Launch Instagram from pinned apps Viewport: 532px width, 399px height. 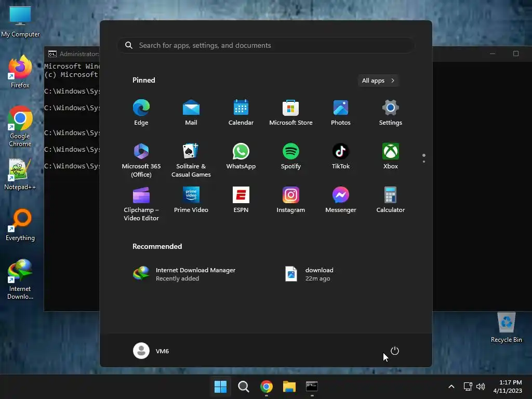[291, 200]
